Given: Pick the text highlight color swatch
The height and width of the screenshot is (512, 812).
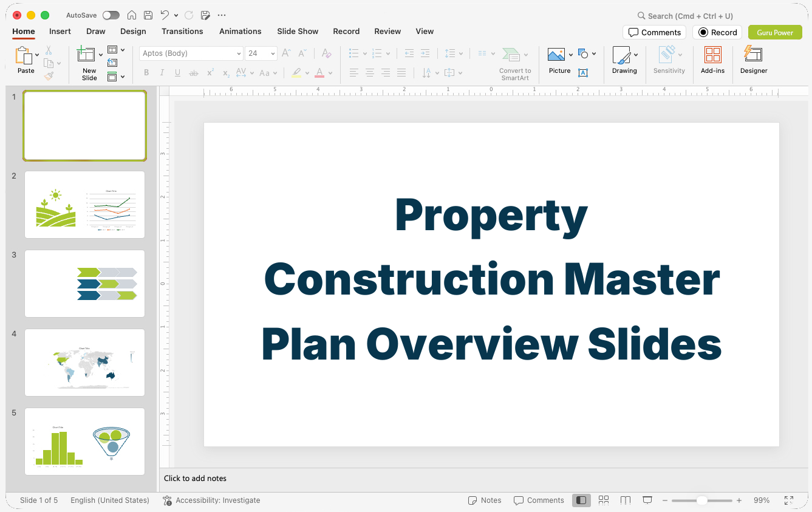Looking at the screenshot, I should click(296, 73).
